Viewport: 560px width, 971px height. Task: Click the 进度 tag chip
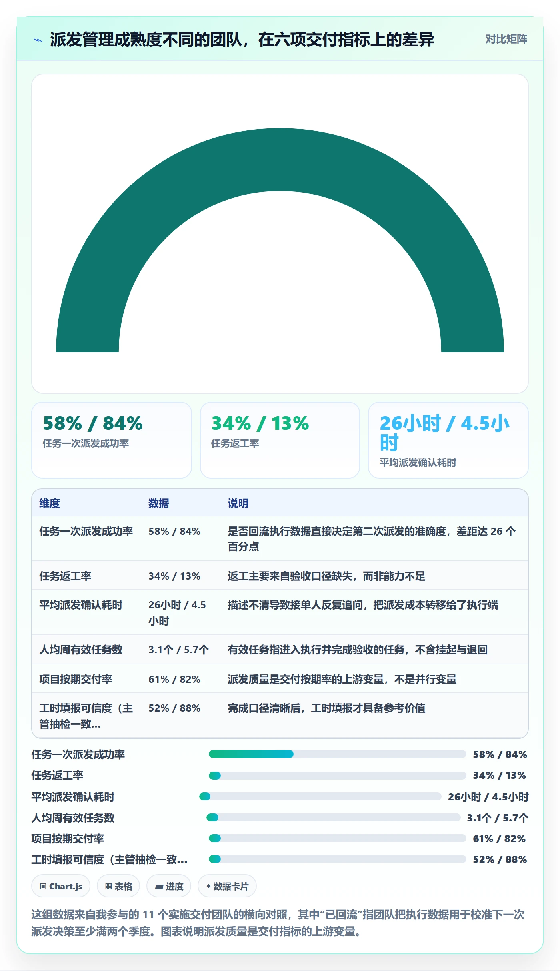[x=169, y=886]
